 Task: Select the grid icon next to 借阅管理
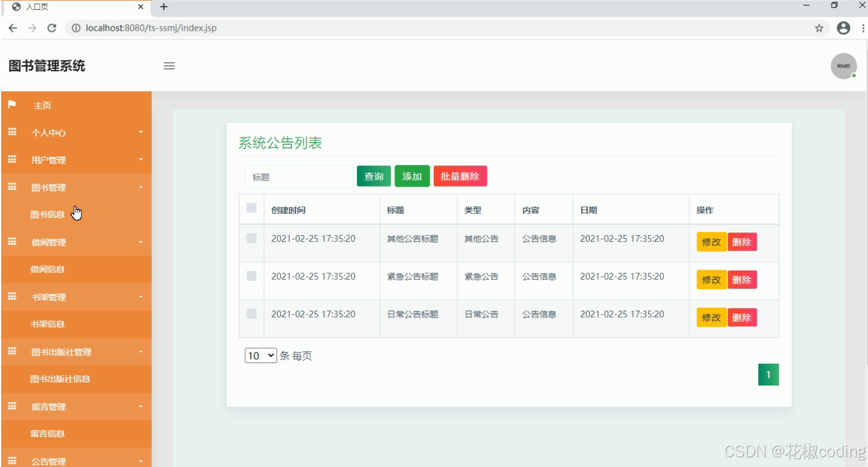point(11,242)
